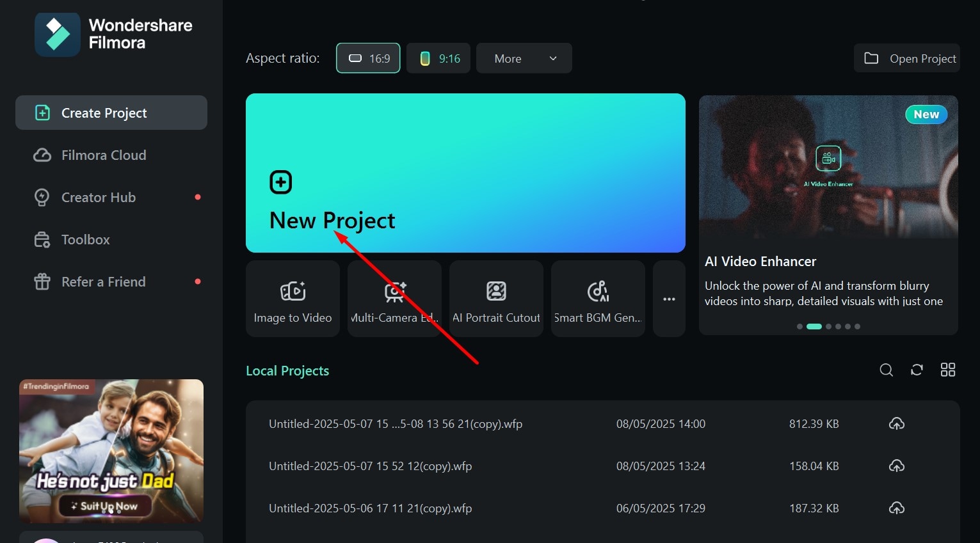Choose the 9:16 aspect ratio
This screenshot has width=980, height=543.
(438, 58)
